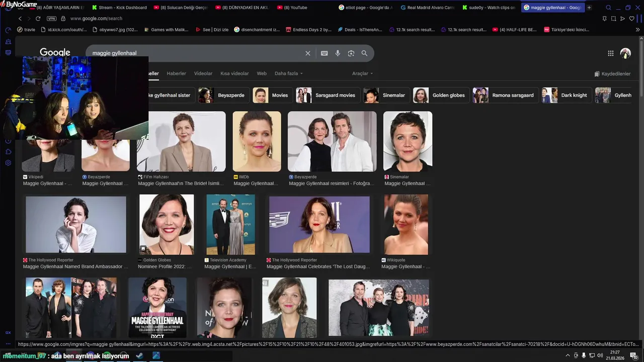The image size is (644, 362).
Task: Open the sidebar settings gear icon
Action: (x=8, y=163)
